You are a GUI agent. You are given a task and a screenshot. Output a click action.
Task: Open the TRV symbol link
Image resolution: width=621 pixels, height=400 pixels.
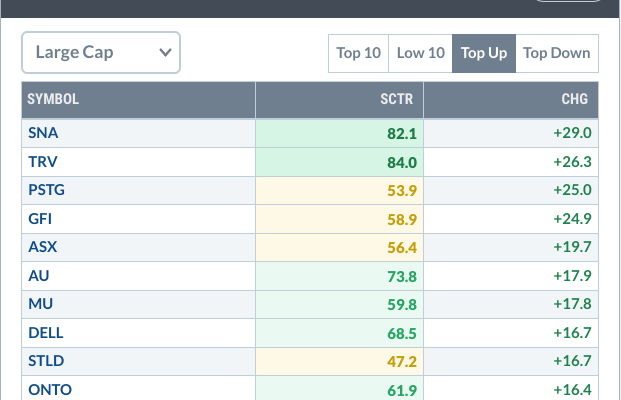pyautogui.click(x=43, y=162)
